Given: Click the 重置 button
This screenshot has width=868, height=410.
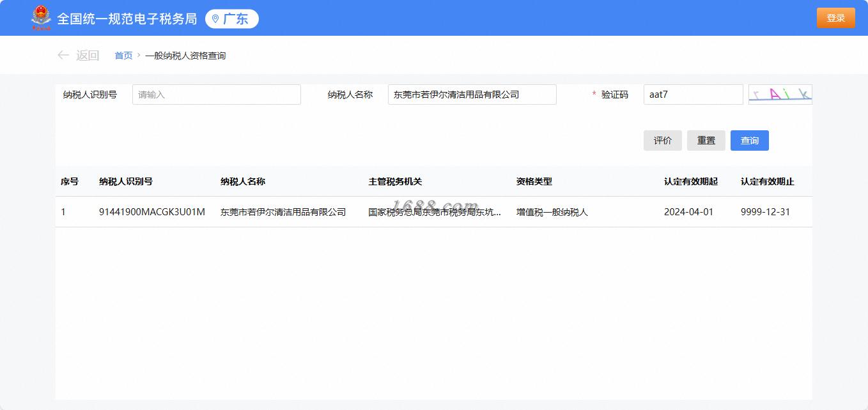Looking at the screenshot, I should click(x=706, y=140).
